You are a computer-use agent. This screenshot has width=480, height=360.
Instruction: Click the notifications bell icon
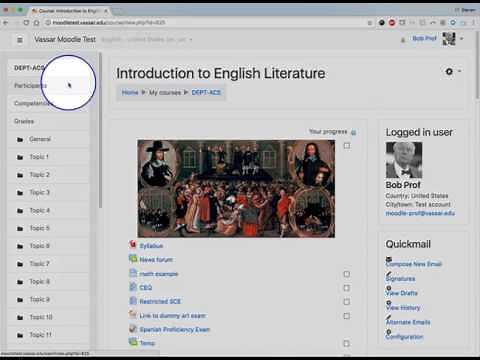coord(403,40)
